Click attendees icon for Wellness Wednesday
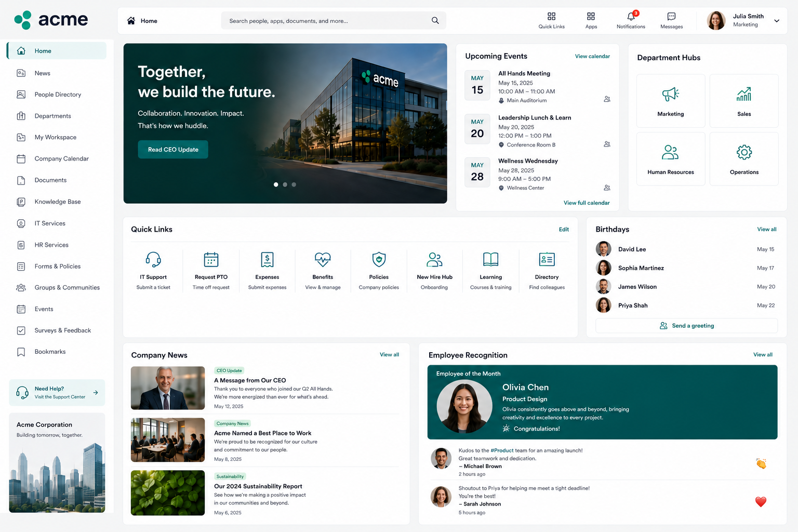The image size is (798, 532). [x=607, y=188]
